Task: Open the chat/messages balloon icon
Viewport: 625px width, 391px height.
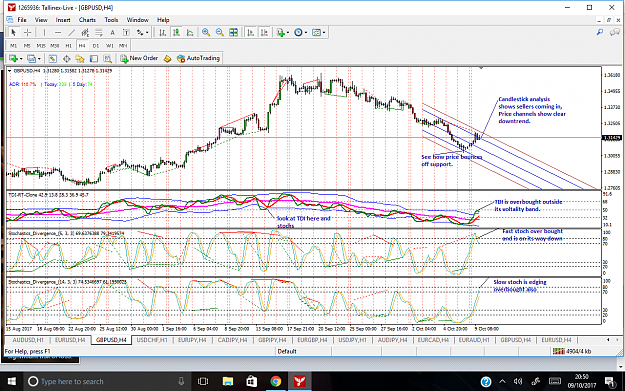Action: [x=615, y=32]
